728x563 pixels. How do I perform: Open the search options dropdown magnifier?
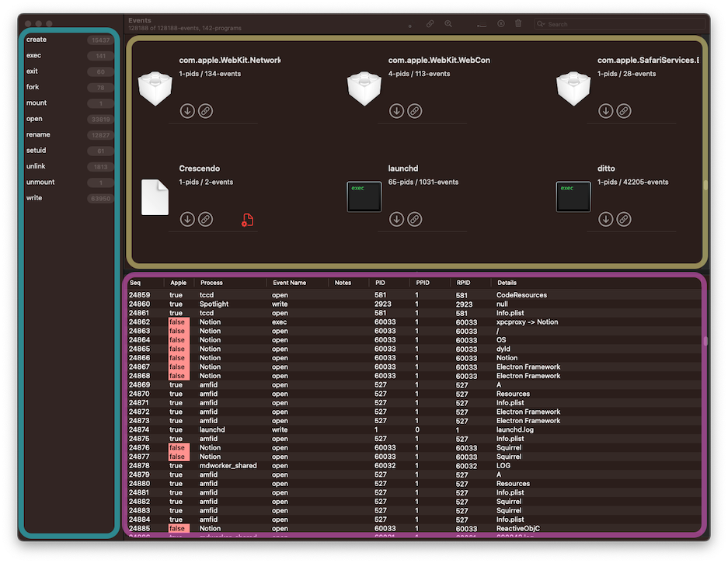pos(541,24)
